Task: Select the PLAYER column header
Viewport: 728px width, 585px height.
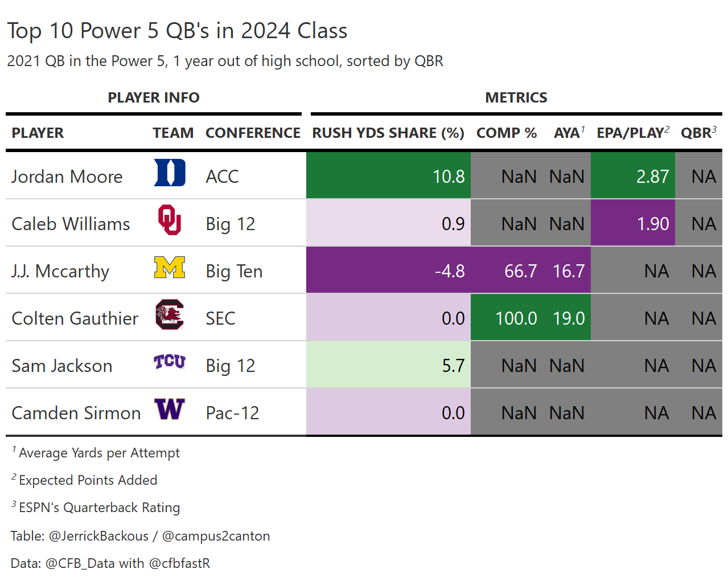Action: point(38,133)
